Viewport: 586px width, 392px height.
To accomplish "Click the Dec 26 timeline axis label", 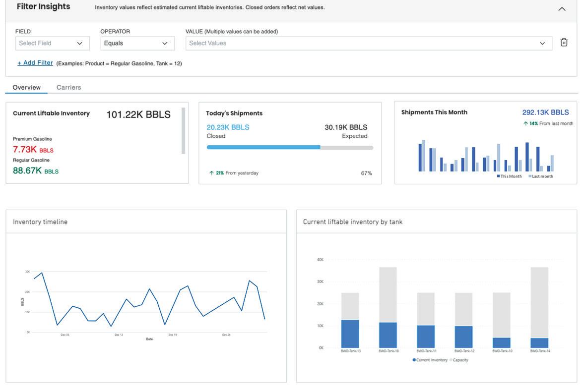I will pyautogui.click(x=226, y=335).
